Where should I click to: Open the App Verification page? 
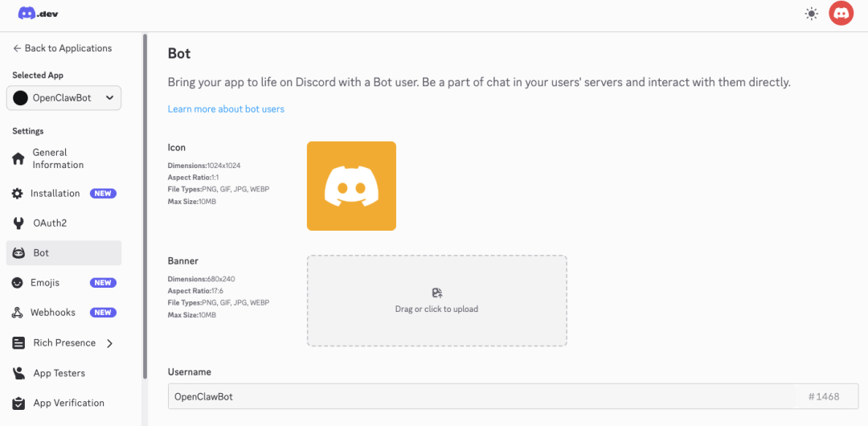point(68,403)
